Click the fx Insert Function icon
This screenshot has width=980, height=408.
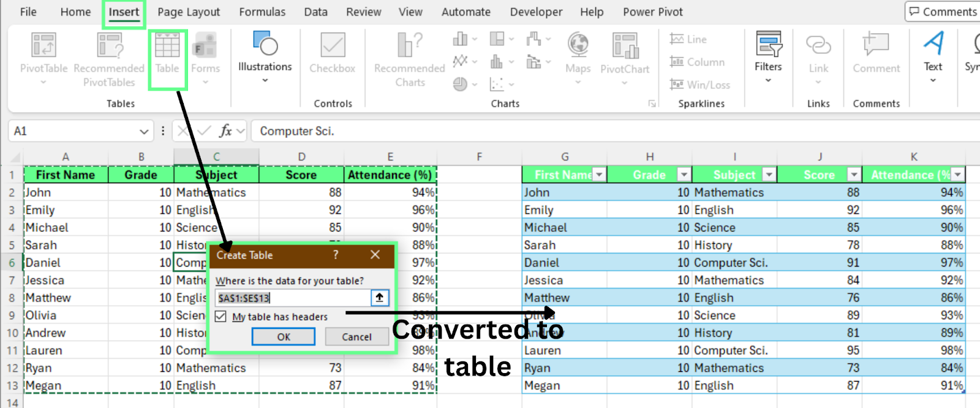(225, 130)
